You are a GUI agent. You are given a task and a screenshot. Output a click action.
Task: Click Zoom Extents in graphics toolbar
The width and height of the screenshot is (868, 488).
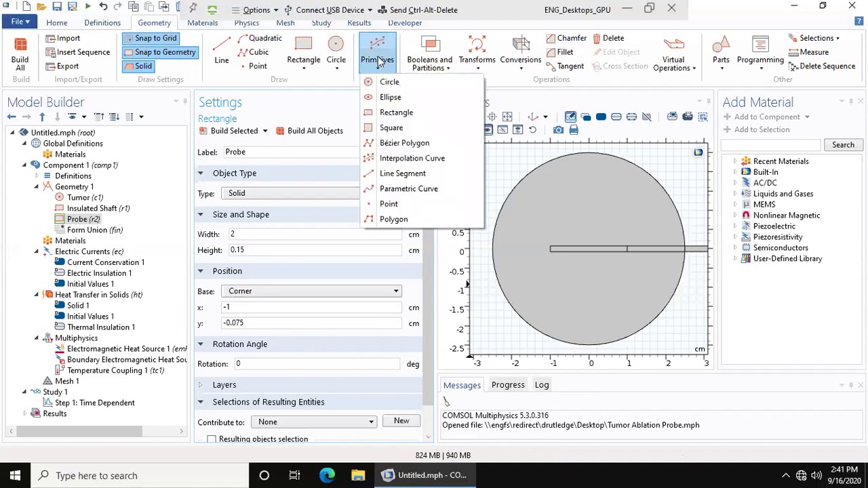coord(507,117)
